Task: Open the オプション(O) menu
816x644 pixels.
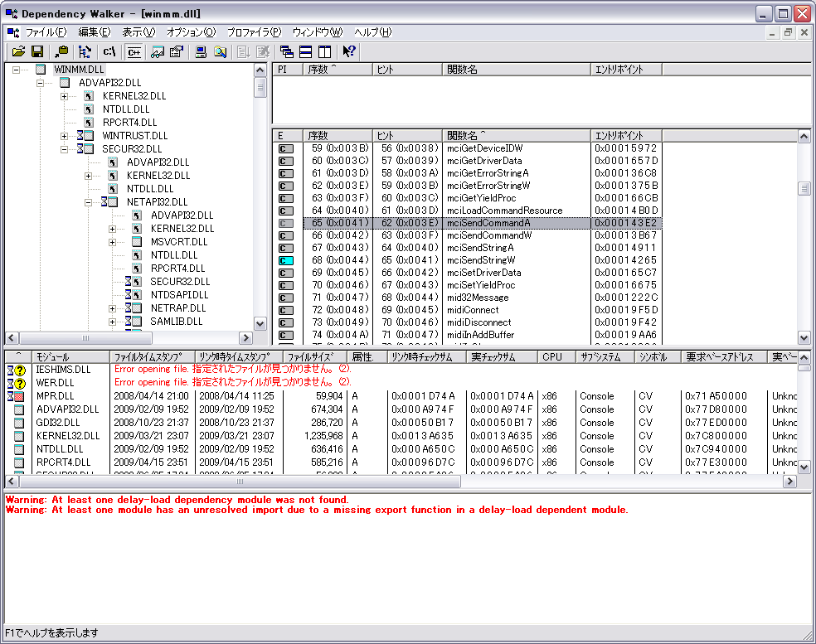Action: [x=191, y=32]
